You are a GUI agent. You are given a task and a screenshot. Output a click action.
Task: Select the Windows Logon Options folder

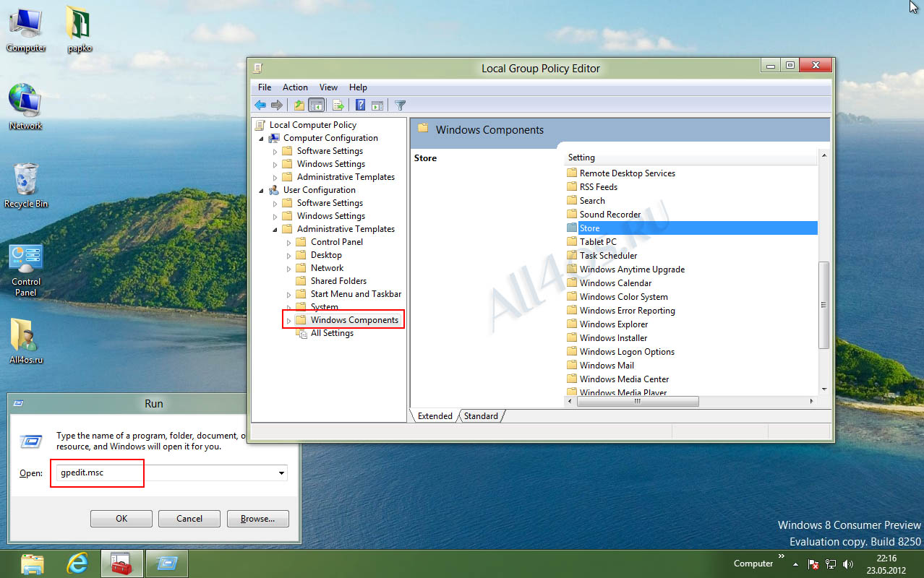[620, 352]
